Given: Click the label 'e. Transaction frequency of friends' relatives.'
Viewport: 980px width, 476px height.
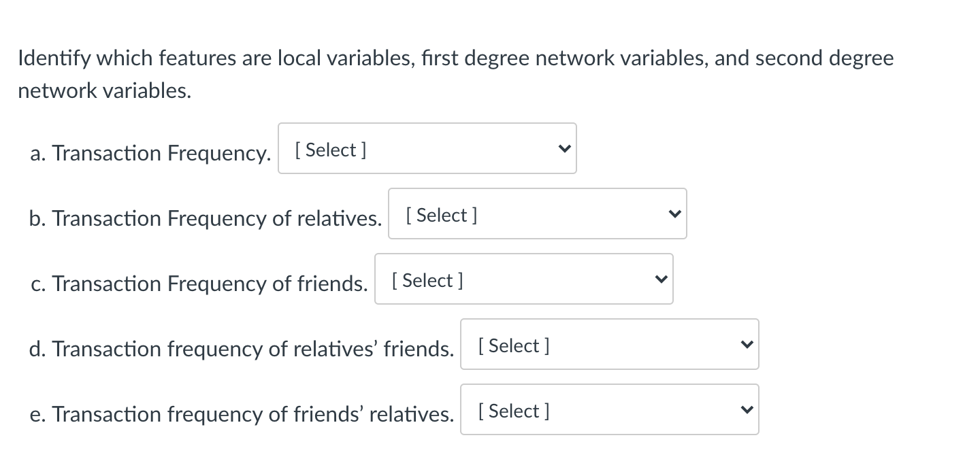Looking at the screenshot, I should [242, 414].
